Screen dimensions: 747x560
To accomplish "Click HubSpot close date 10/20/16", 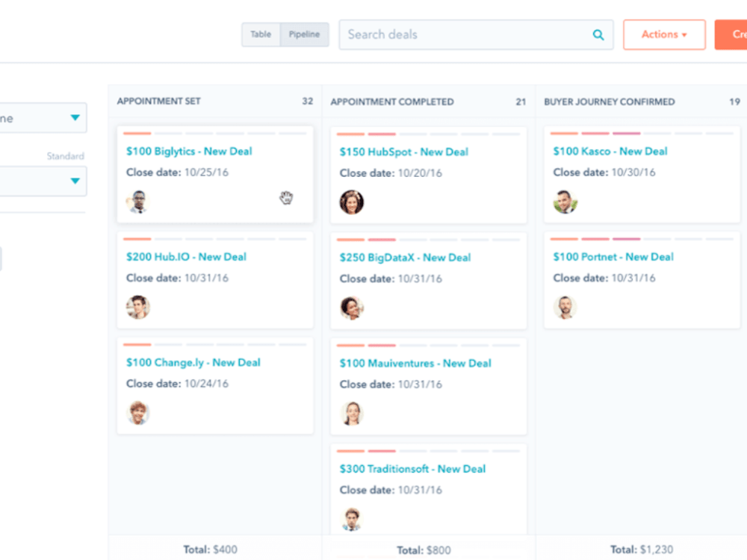I will (x=420, y=173).
